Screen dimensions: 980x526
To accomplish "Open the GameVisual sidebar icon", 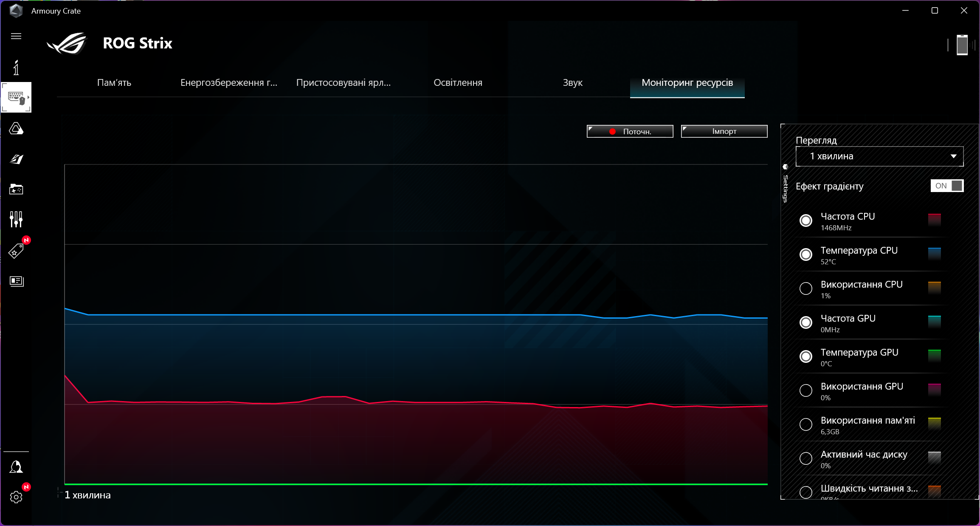I will (16, 159).
